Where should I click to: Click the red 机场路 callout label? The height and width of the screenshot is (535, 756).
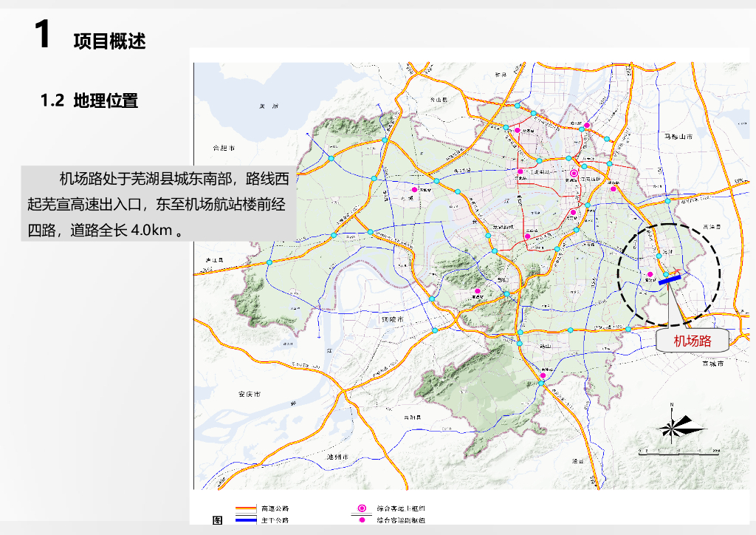point(692,340)
